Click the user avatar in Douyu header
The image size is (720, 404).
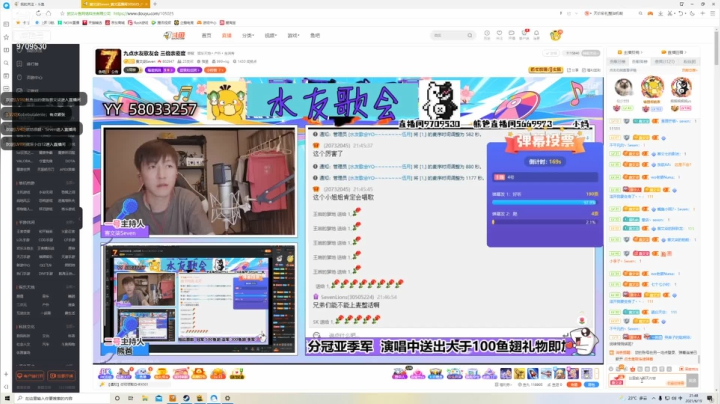pos(556,35)
